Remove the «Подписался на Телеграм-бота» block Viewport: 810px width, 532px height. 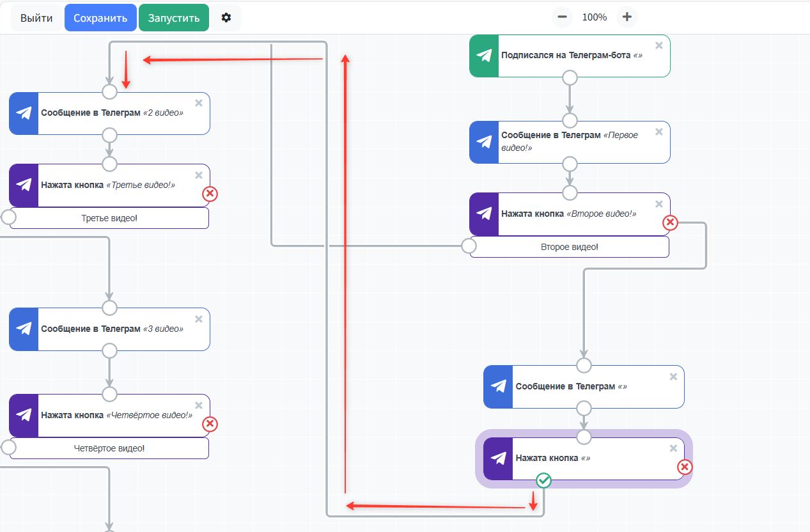[659, 45]
